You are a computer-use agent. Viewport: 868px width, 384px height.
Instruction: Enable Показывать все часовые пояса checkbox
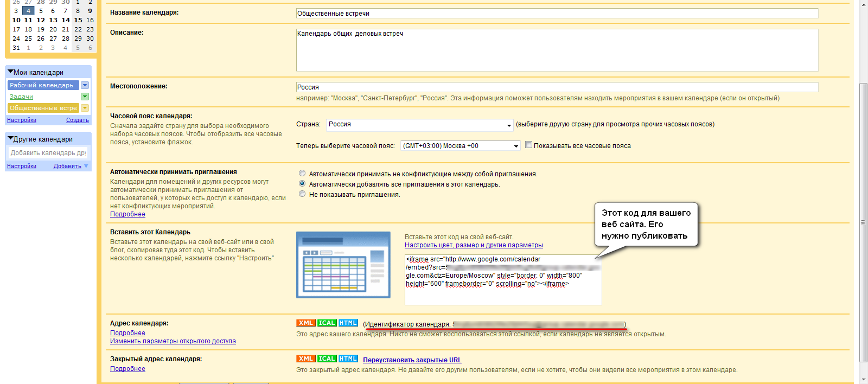point(528,145)
